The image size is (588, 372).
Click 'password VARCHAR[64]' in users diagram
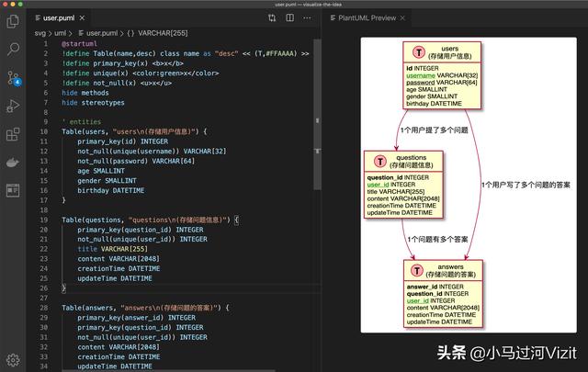(441, 82)
